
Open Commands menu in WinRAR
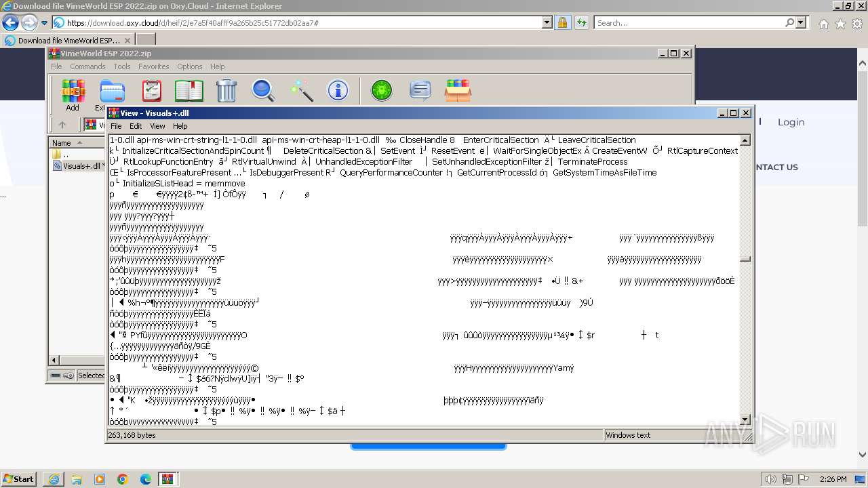(87, 66)
